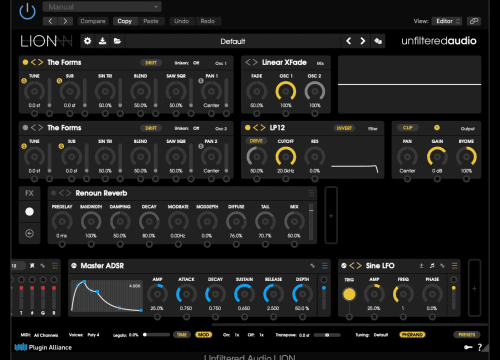
Task: Go to the next preset in the host bar
Action: click(x=65, y=21)
